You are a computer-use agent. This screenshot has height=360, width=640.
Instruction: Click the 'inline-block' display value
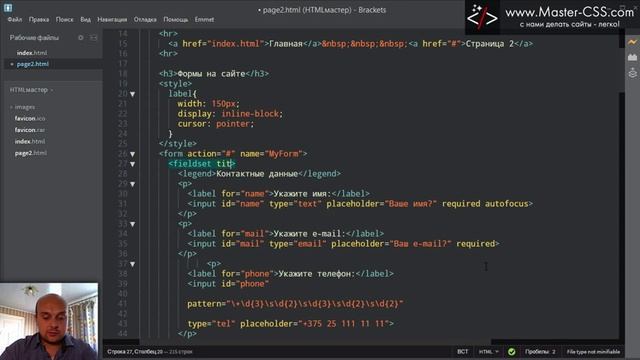click(x=250, y=114)
